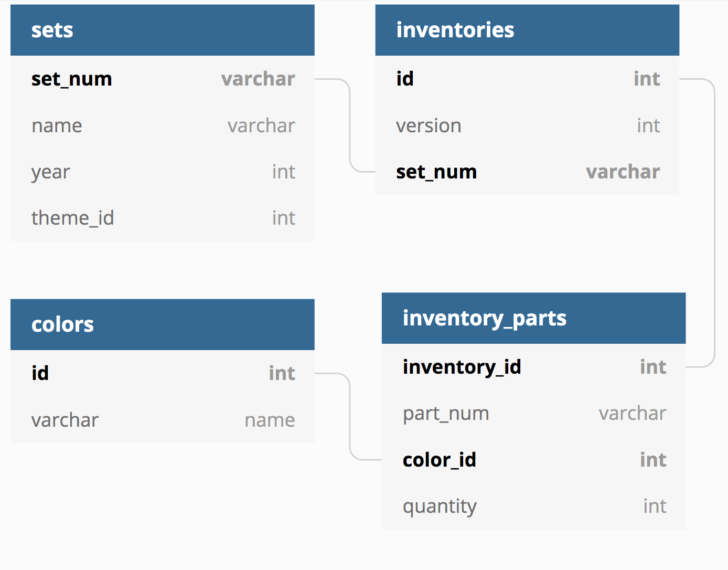The image size is (728, 570).
Task: Select name field in sets table
Action: tap(163, 125)
